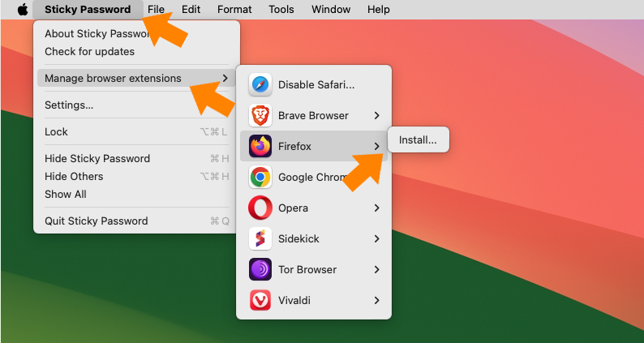
Task: Select the Tor Browser label
Action: pyautogui.click(x=307, y=269)
